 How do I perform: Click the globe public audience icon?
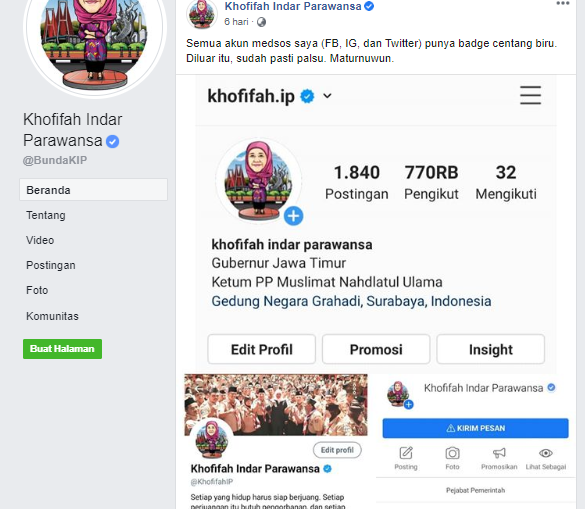[262, 22]
